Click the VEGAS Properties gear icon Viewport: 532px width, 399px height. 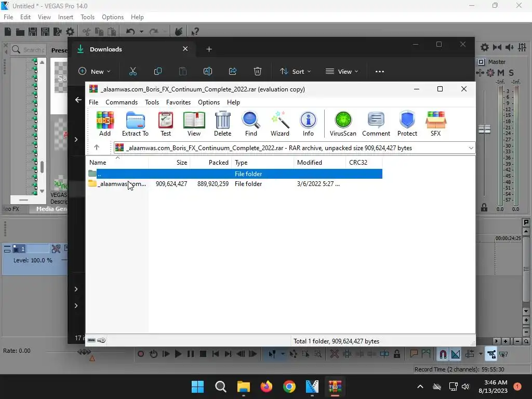pos(70,32)
